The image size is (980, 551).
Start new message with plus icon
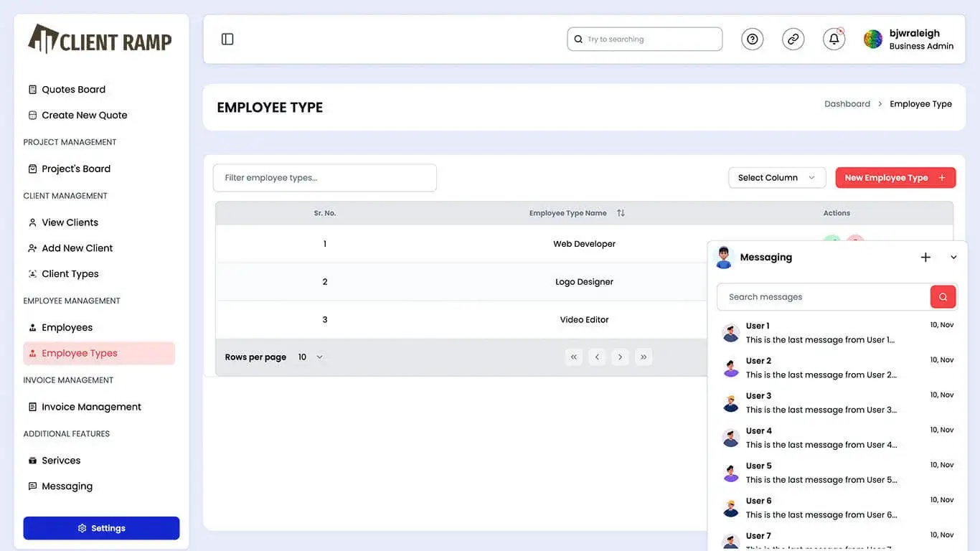click(925, 258)
